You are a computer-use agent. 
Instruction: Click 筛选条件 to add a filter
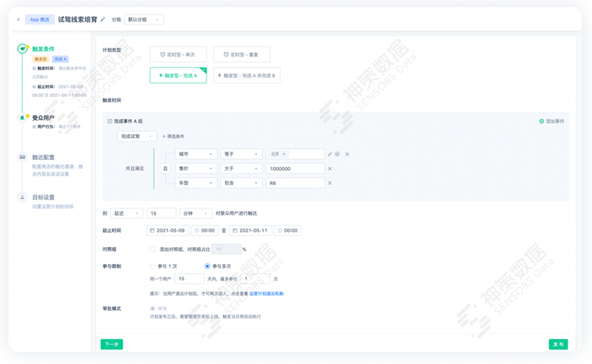(x=173, y=136)
